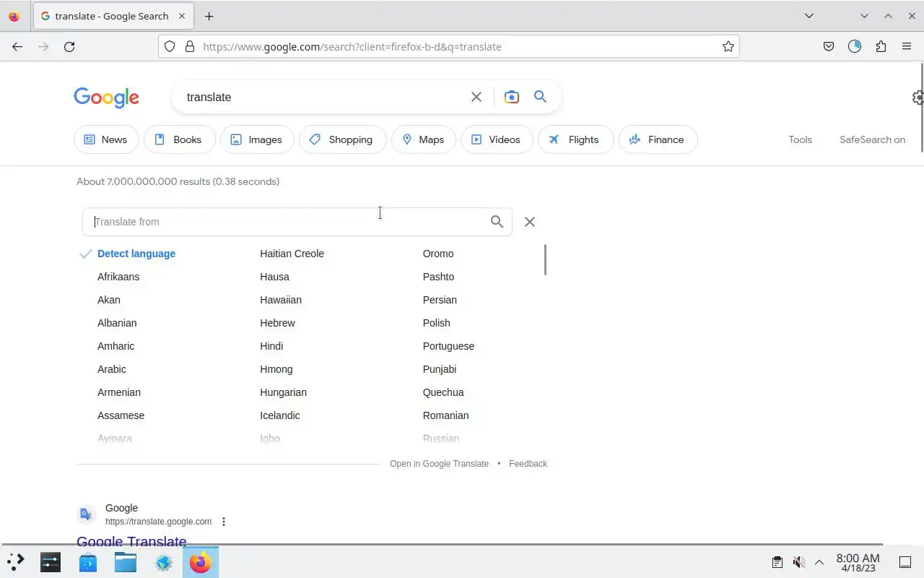The height and width of the screenshot is (578, 924).
Task: Reload the page with the refresh icon
Action: pyautogui.click(x=69, y=46)
